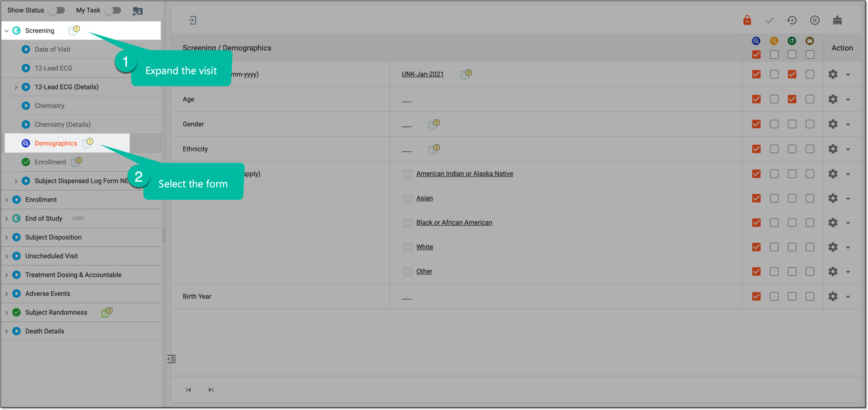868x410 pixels.
Task: Check American Indian or Alaska Native option
Action: [408, 174]
